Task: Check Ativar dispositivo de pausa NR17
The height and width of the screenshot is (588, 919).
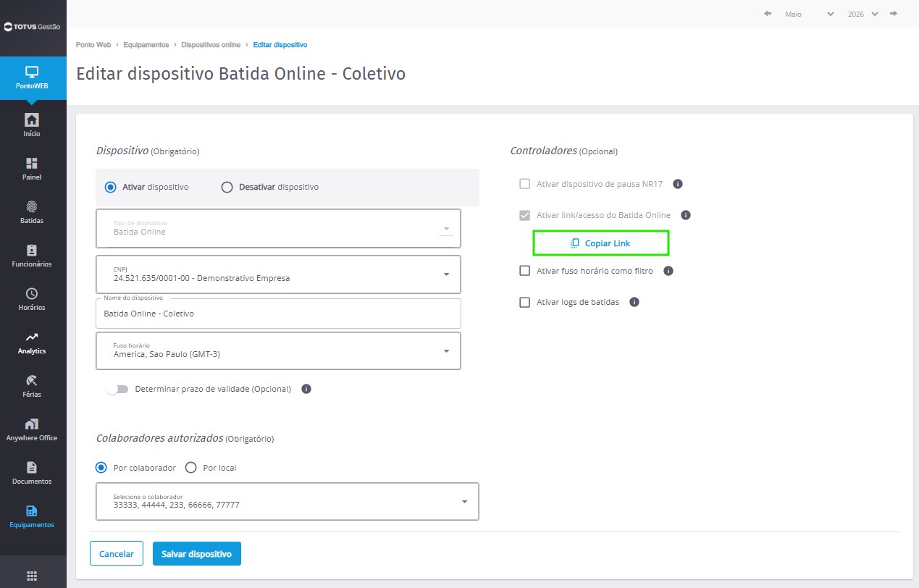Action: coord(525,184)
